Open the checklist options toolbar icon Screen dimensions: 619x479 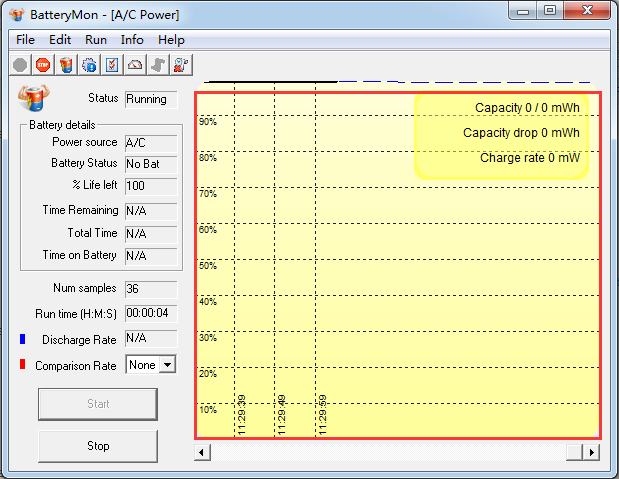[x=112, y=65]
